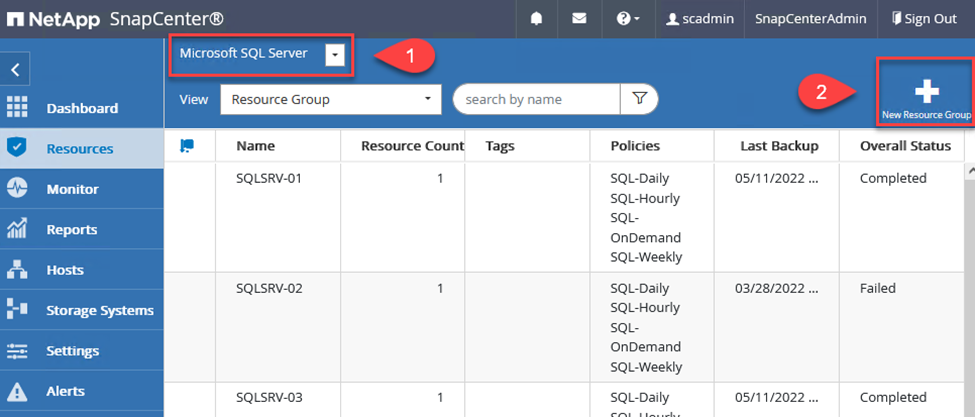Open the Alerts warning icon
975x417 pixels.
coord(17,391)
